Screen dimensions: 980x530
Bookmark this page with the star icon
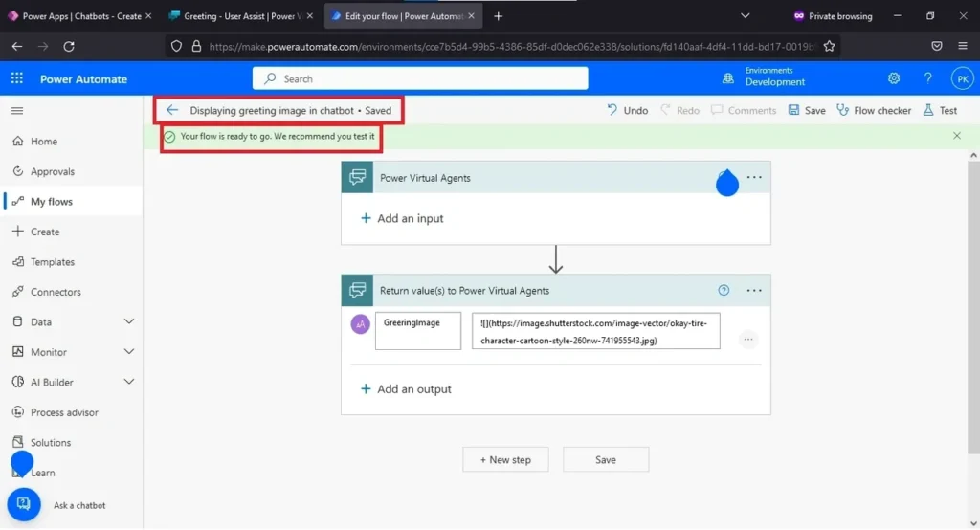click(x=829, y=46)
